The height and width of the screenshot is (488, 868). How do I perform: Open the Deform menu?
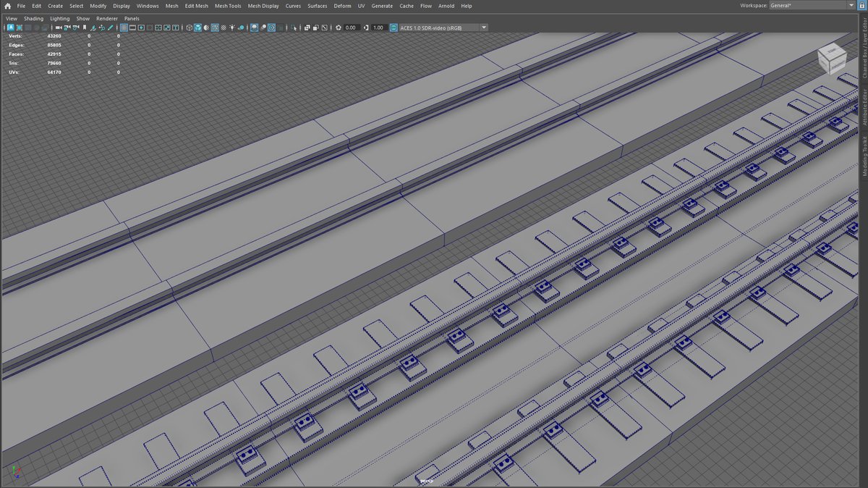coord(342,6)
